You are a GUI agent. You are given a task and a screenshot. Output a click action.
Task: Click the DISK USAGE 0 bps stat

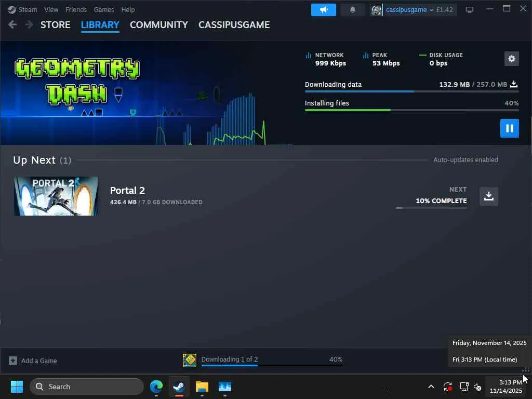pyautogui.click(x=441, y=59)
